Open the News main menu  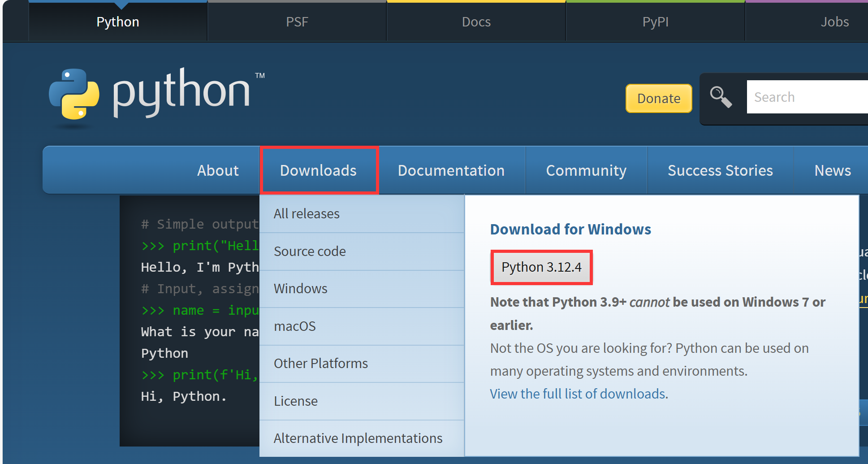click(x=832, y=170)
